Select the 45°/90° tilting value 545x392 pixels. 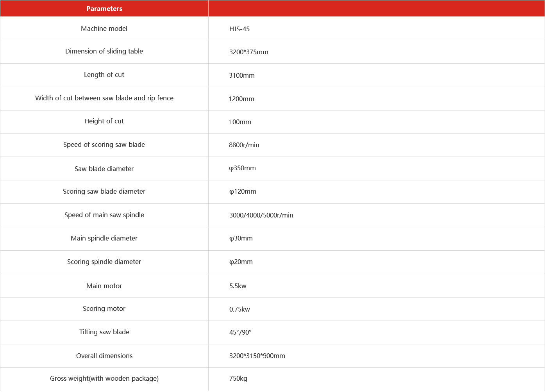click(x=240, y=332)
